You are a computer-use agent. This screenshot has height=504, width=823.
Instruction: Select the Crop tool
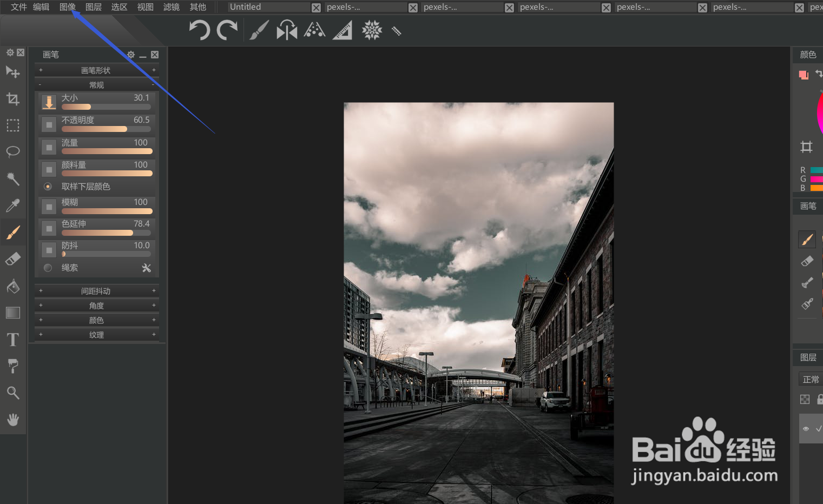13,99
